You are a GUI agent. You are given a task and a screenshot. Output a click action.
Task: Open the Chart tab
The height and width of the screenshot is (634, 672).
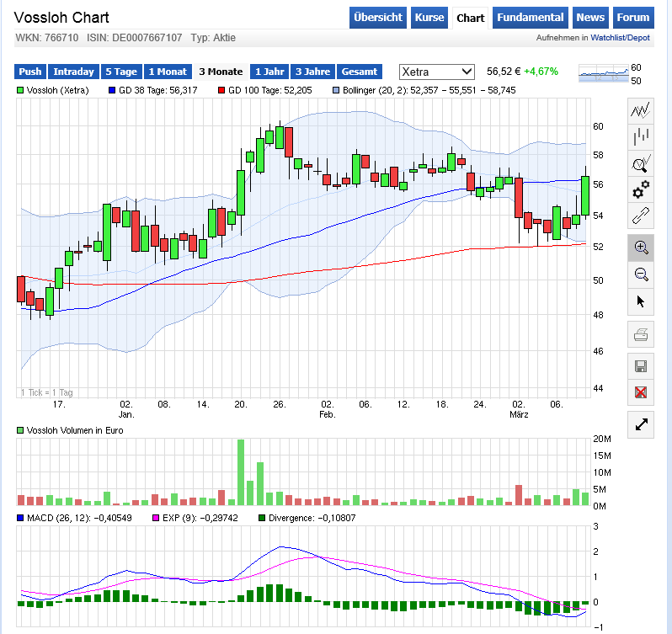point(470,18)
